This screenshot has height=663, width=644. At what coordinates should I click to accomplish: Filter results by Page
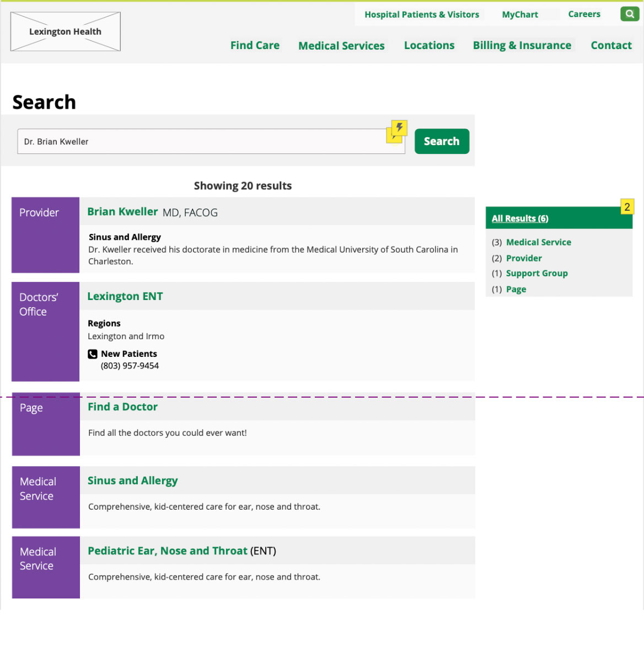[x=516, y=288]
